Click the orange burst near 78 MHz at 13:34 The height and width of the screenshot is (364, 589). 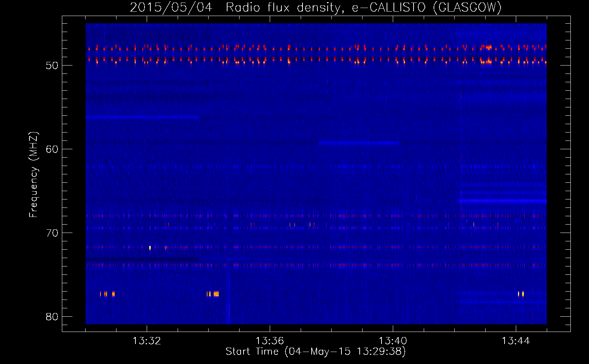pyautogui.click(x=213, y=294)
